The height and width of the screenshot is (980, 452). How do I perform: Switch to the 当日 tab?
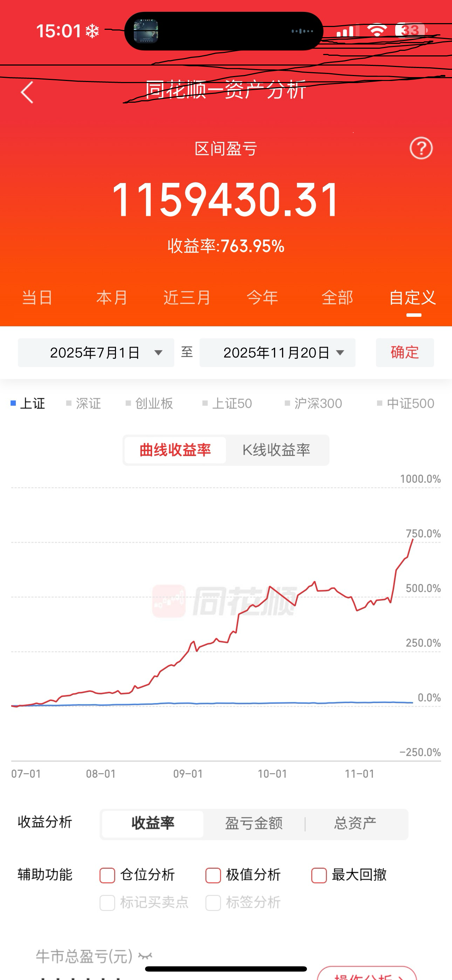point(37,298)
